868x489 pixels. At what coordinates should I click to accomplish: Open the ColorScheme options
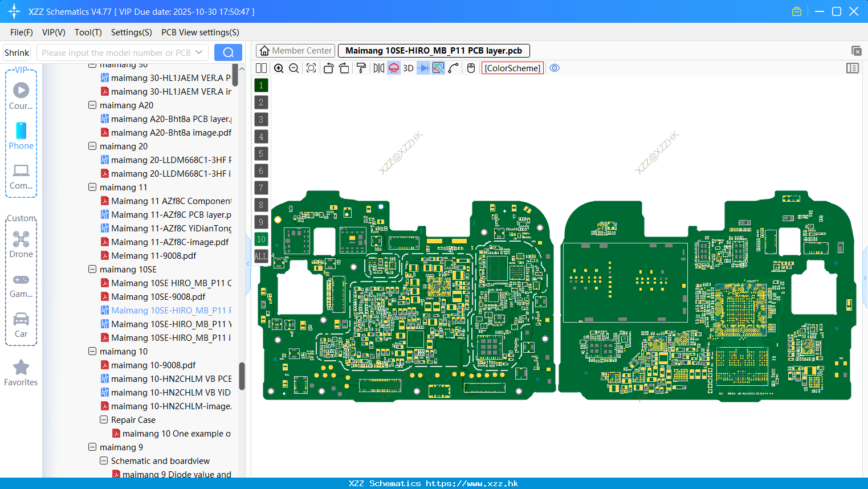pos(512,68)
